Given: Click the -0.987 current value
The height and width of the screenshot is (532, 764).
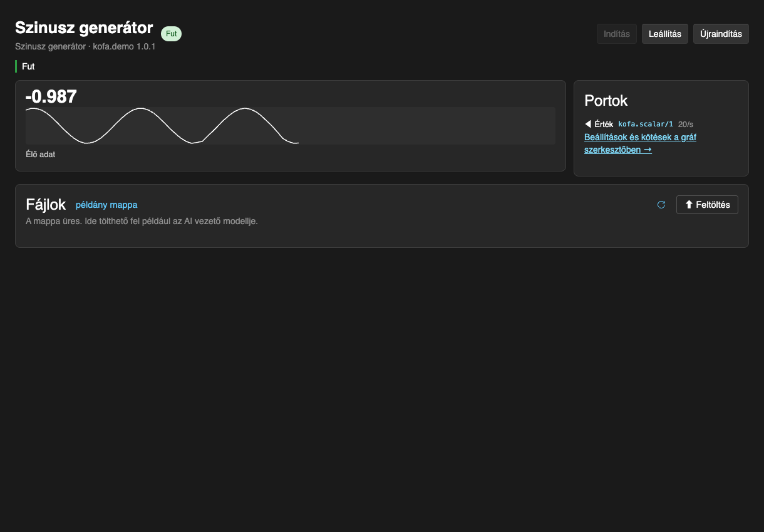Looking at the screenshot, I should point(51,96).
